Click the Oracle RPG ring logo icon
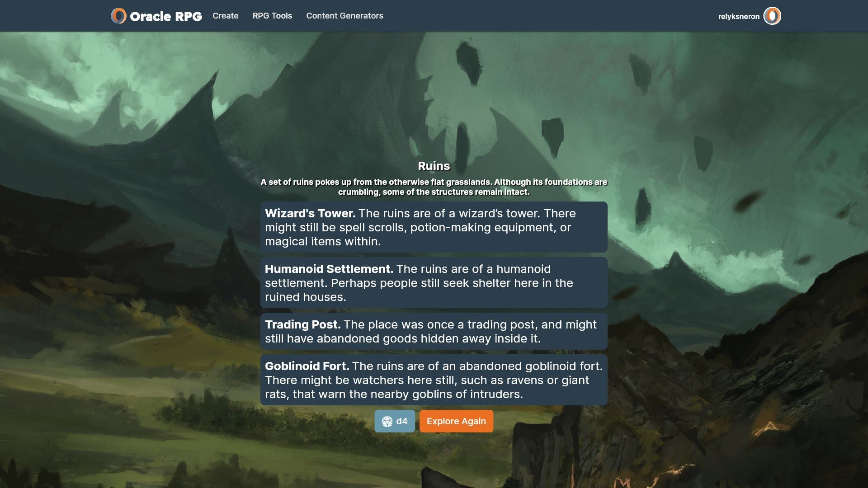 click(x=118, y=16)
